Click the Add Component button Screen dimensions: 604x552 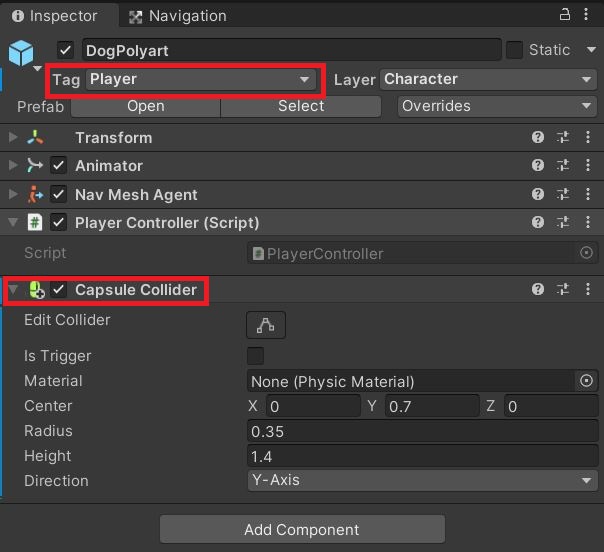(302, 529)
